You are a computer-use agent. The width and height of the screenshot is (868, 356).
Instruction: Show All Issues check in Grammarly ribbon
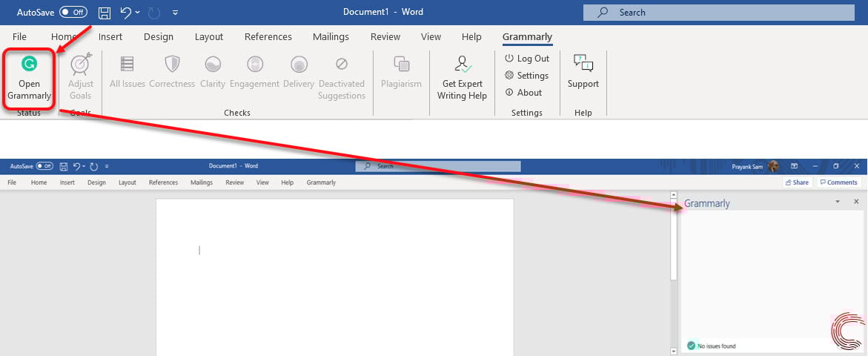127,71
